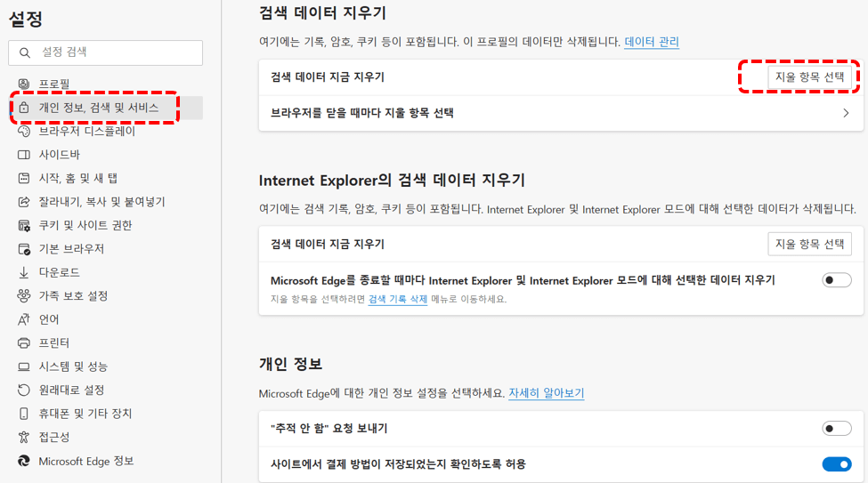Select 기본 브라우저 label in sidebar
The height and width of the screenshot is (483, 868).
[x=71, y=249]
